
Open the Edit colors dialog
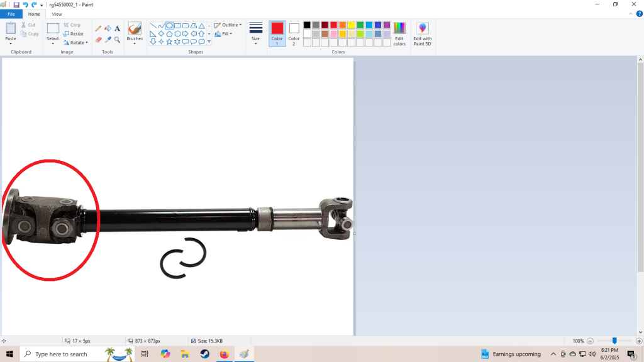(399, 34)
